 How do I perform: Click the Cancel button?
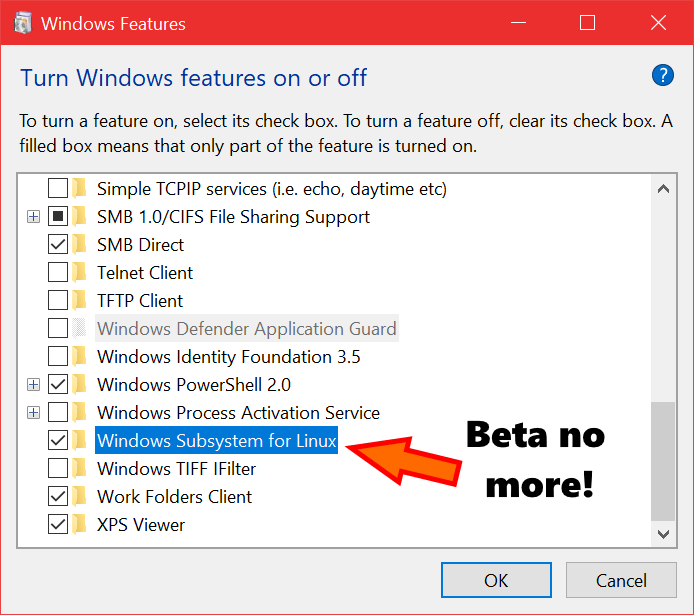pyautogui.click(x=621, y=580)
